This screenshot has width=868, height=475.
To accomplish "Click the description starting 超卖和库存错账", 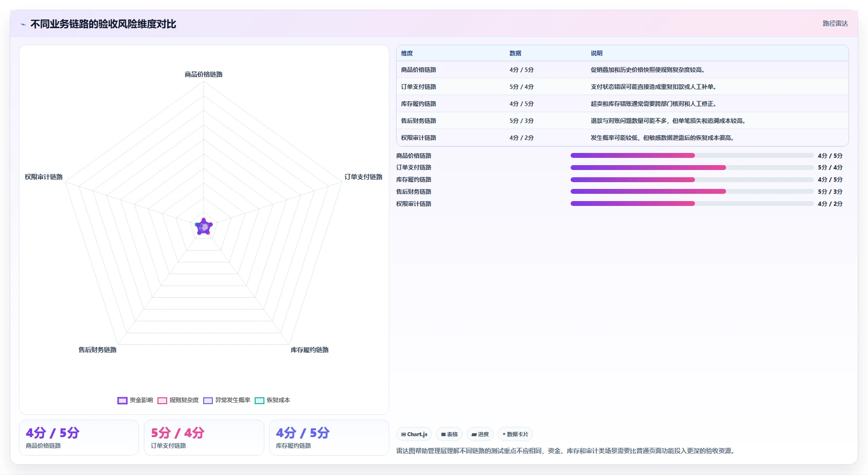I will [653, 104].
